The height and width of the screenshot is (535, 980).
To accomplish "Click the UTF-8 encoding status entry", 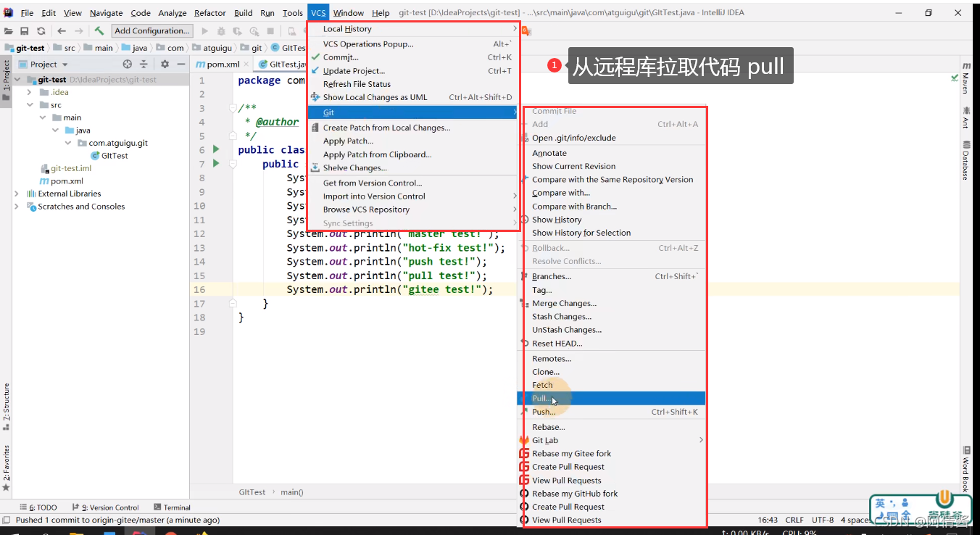I will tap(823, 520).
